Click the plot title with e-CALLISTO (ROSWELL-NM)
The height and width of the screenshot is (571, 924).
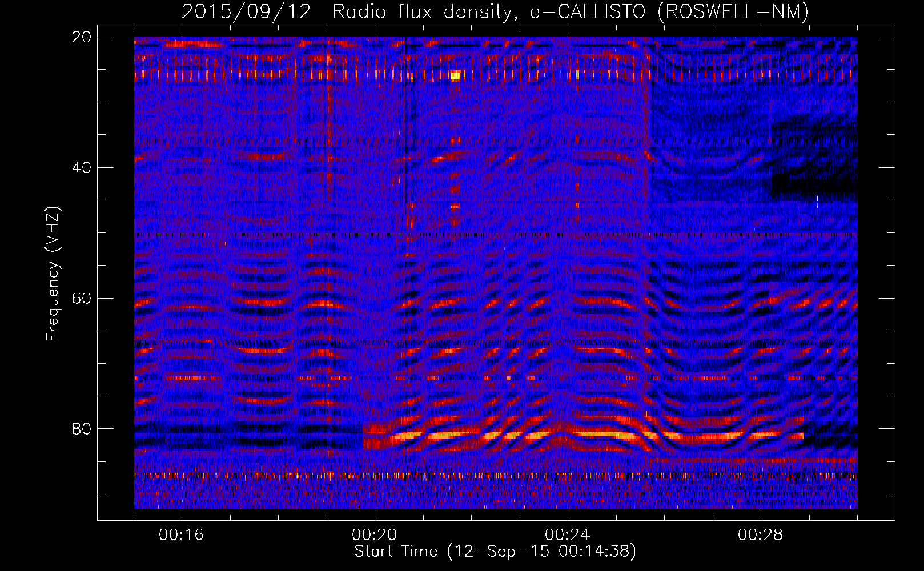click(495, 11)
